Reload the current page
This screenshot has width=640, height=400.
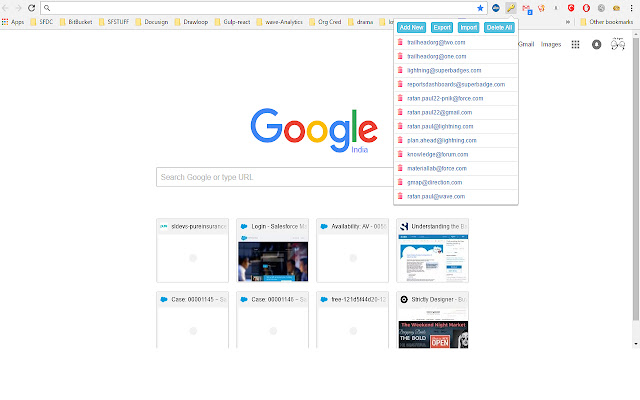31,8
